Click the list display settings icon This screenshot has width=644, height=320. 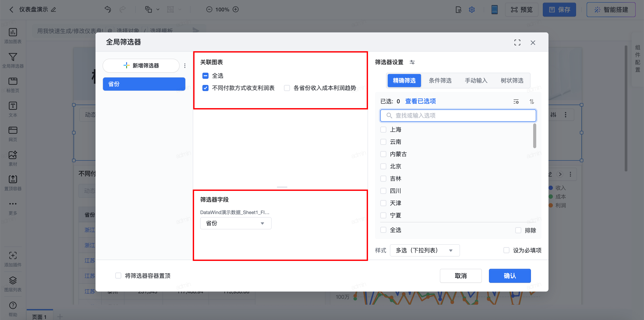click(516, 101)
